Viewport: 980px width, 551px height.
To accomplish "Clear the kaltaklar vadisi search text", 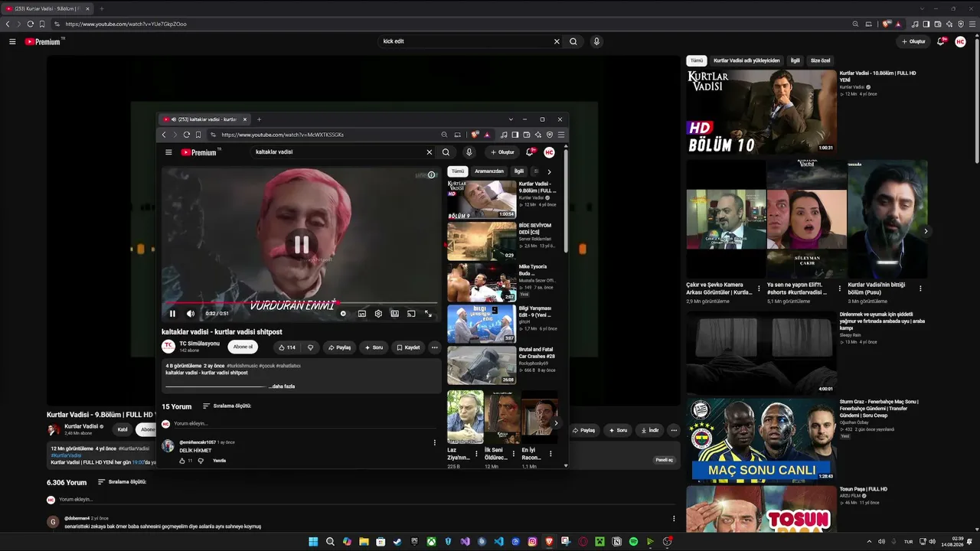I will (430, 152).
